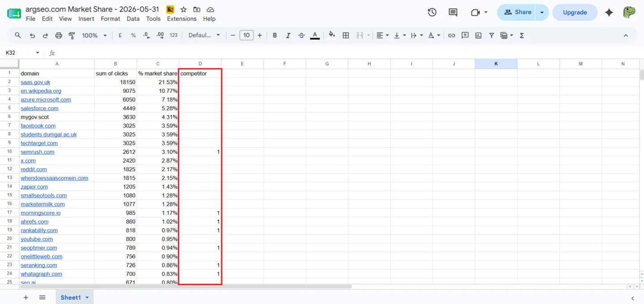This screenshot has height=304, width=644.
Task: Create a filter with funnel icon
Action: pyautogui.click(x=491, y=35)
